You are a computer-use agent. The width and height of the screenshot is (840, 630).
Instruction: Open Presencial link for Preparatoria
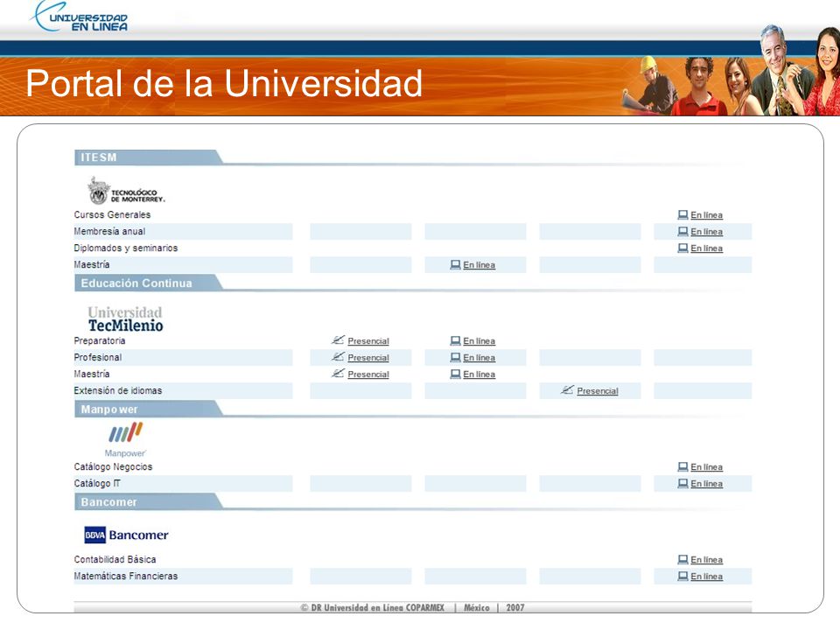click(368, 341)
